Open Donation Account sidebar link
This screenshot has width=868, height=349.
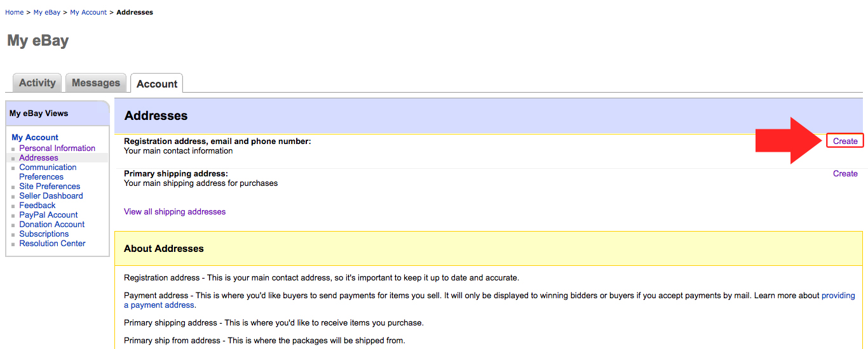click(x=52, y=225)
